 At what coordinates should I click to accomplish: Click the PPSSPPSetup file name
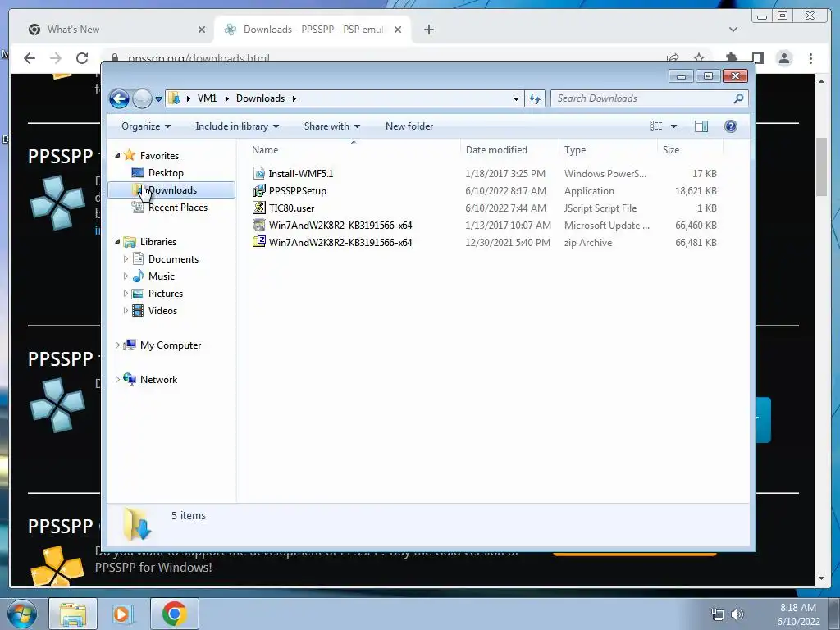298,190
